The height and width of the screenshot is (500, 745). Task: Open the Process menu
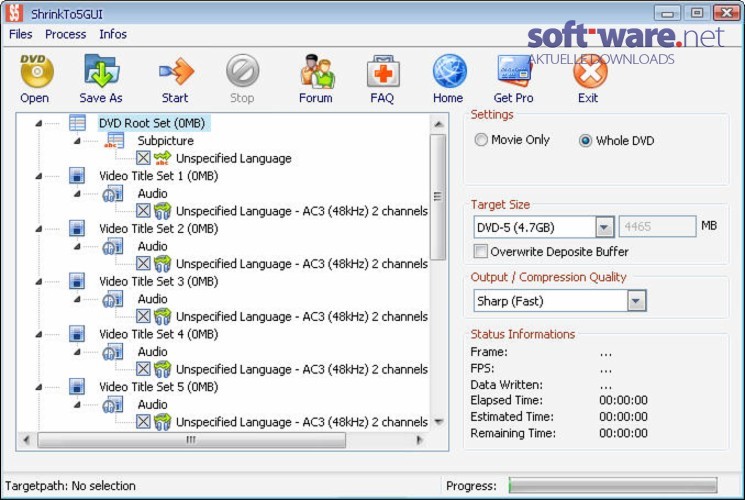pos(66,34)
